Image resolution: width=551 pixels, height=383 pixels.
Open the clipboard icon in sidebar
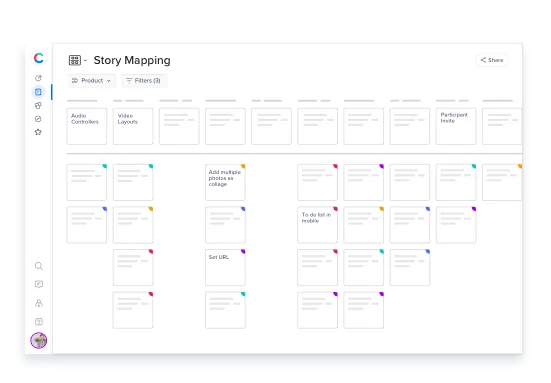point(38,92)
